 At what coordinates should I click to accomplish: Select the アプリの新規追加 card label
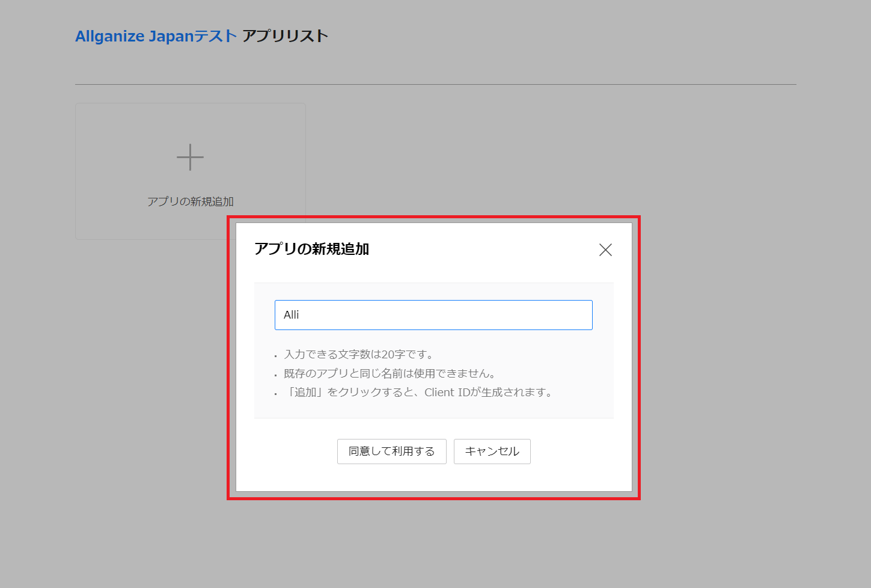190,202
